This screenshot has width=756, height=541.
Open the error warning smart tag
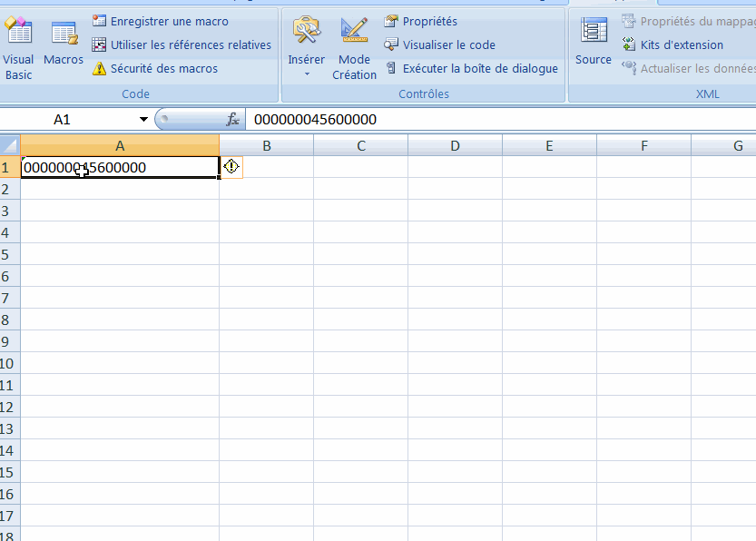coord(231,167)
